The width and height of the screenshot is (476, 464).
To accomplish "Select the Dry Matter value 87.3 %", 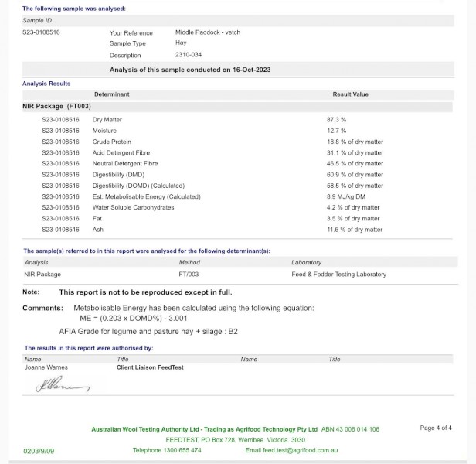I will coord(336,120).
